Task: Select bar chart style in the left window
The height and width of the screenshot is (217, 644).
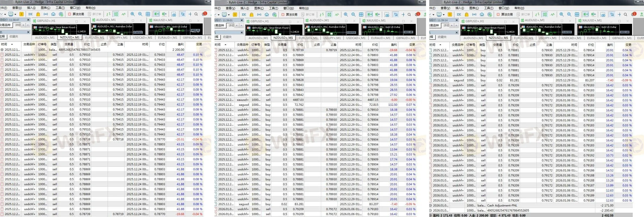Action: tap(108, 14)
